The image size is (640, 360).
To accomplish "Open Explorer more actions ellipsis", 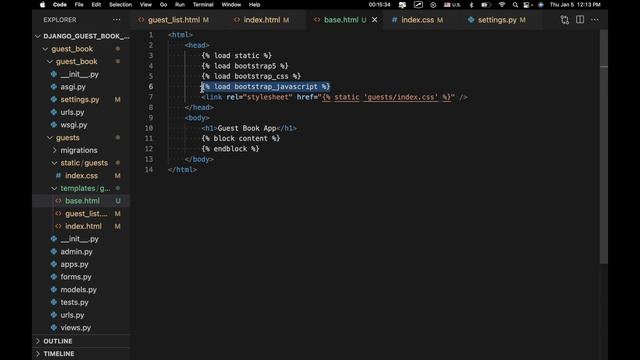I will (116, 20).
